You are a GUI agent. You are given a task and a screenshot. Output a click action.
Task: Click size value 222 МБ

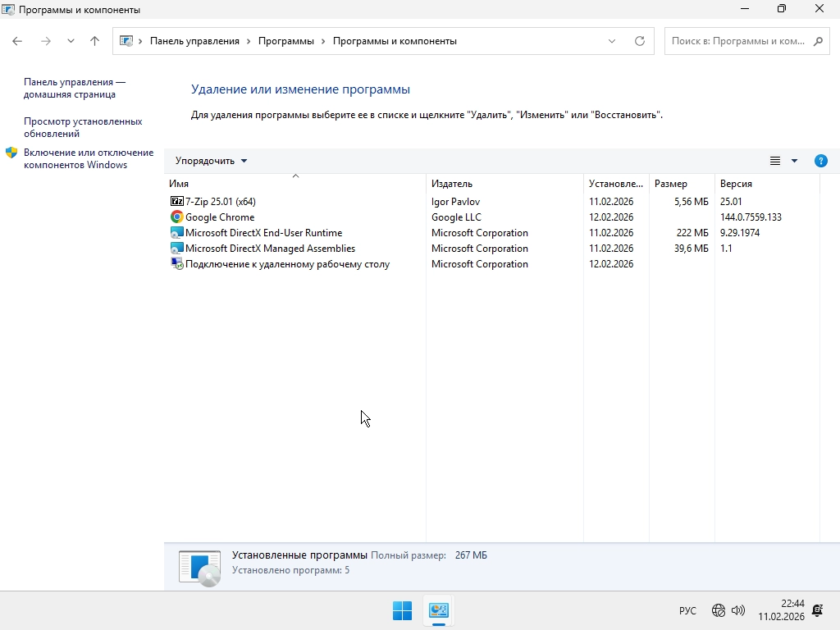pos(692,232)
